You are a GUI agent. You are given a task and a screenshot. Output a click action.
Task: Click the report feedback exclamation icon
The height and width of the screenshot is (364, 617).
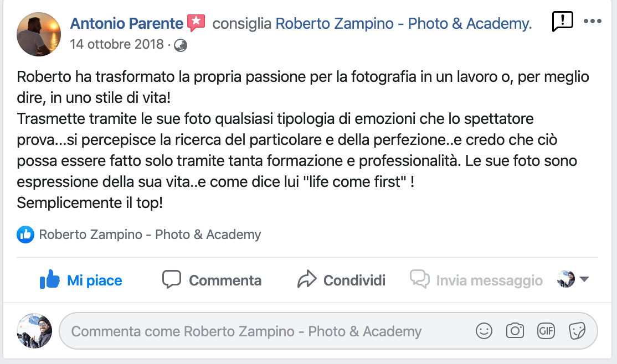point(562,22)
